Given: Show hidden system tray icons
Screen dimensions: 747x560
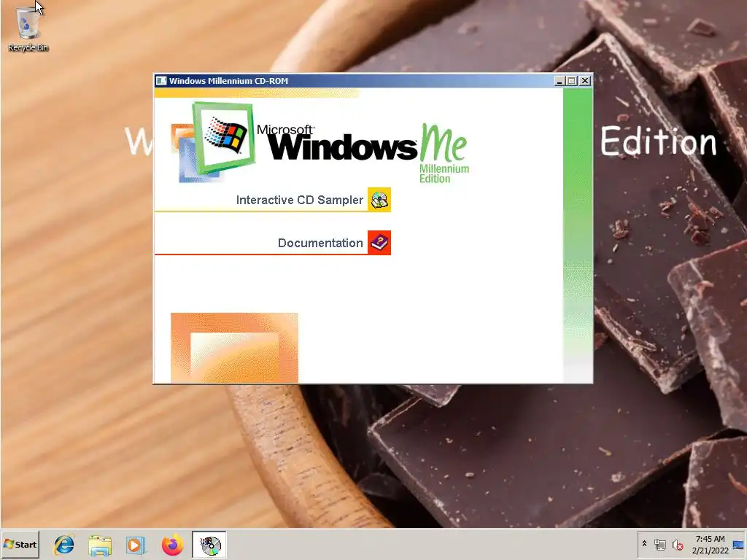Looking at the screenshot, I should click(645, 544).
